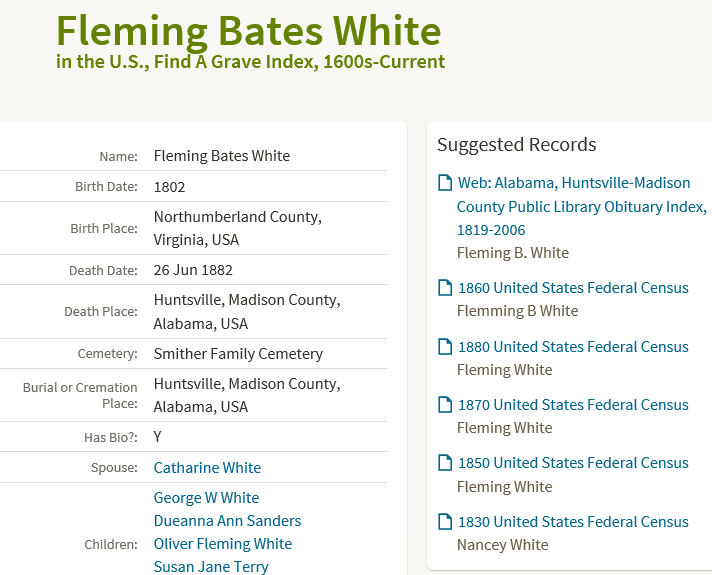Image resolution: width=712 pixels, height=575 pixels.
Task: Click the Fleming Bates White page title
Action: click(248, 31)
